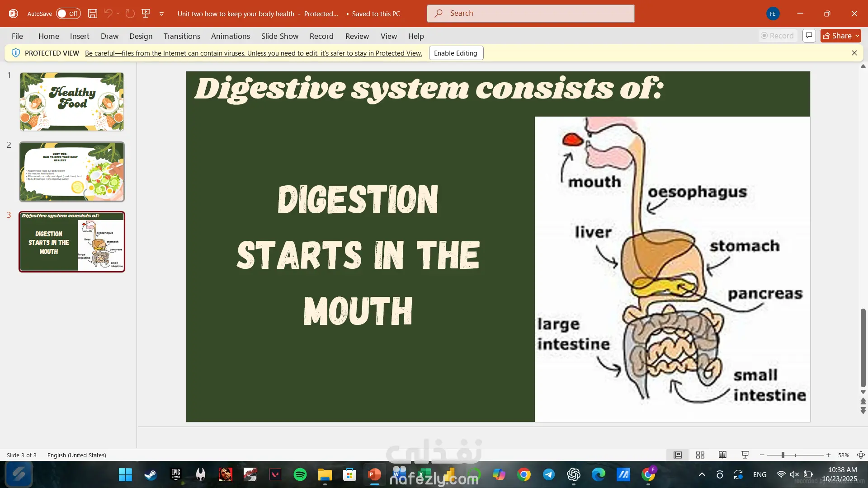Screen dimensions: 868x488
Task: Click the Save icon in title bar
Action: (92, 14)
